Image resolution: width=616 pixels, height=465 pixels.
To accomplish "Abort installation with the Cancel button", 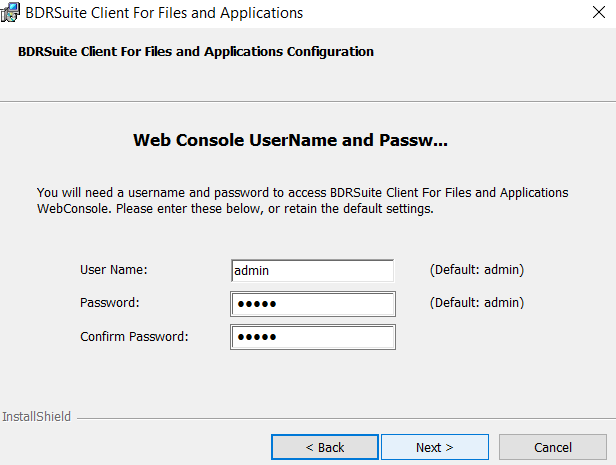I will pyautogui.click(x=553, y=447).
